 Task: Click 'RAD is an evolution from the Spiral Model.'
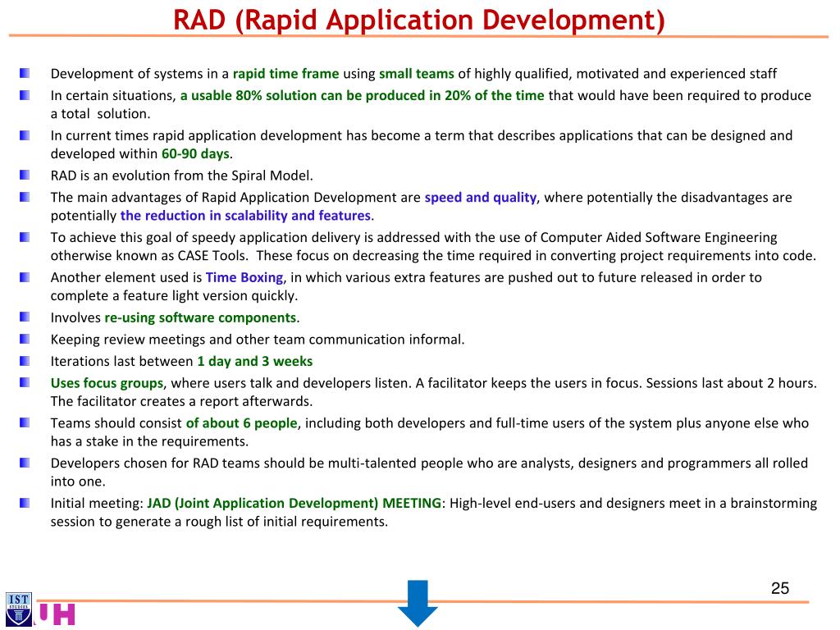point(181,176)
